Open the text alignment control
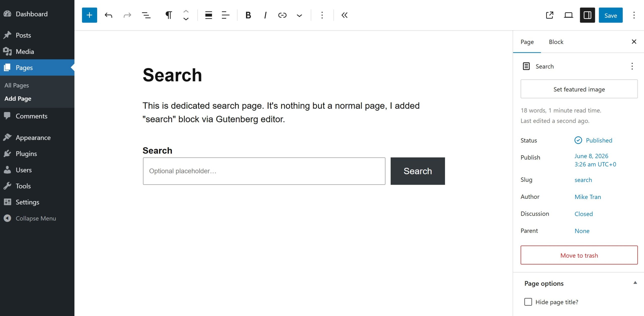Image resolution: width=644 pixels, height=316 pixels. coord(226,15)
